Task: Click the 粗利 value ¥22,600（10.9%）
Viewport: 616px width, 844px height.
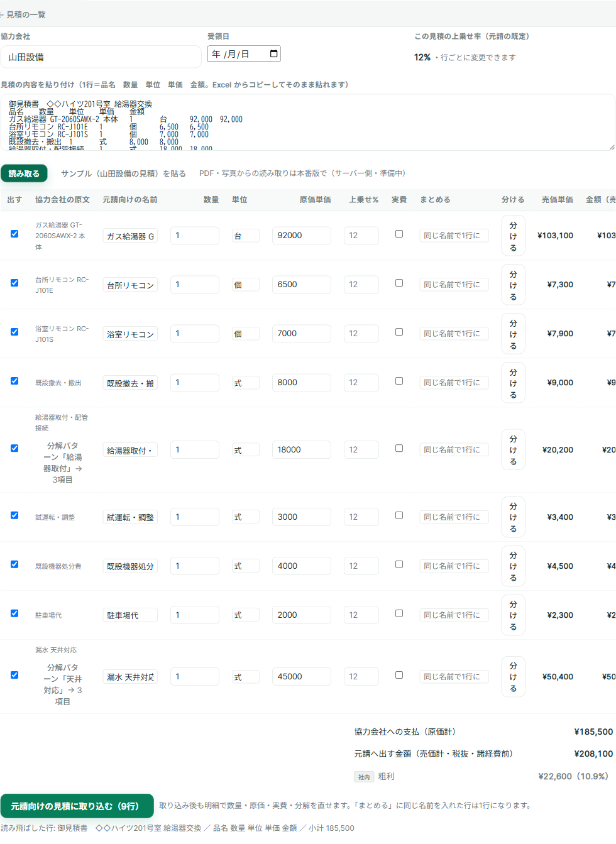Action: tap(573, 777)
